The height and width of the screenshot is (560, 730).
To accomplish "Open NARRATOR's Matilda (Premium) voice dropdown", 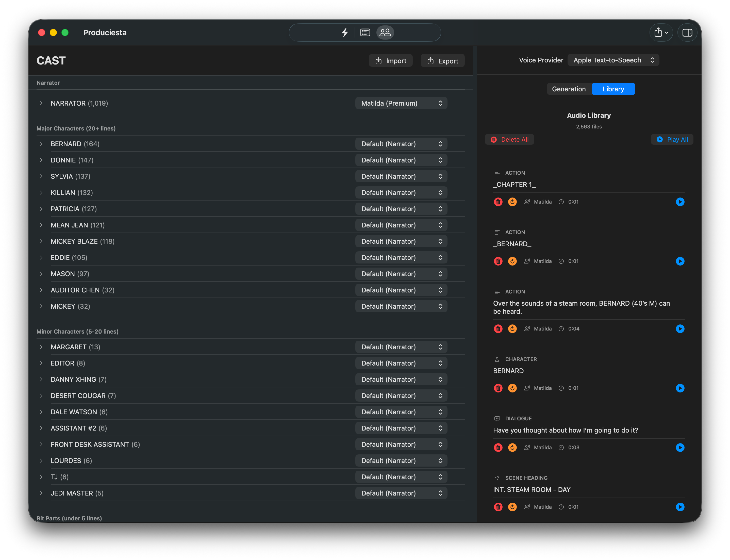I will [401, 103].
